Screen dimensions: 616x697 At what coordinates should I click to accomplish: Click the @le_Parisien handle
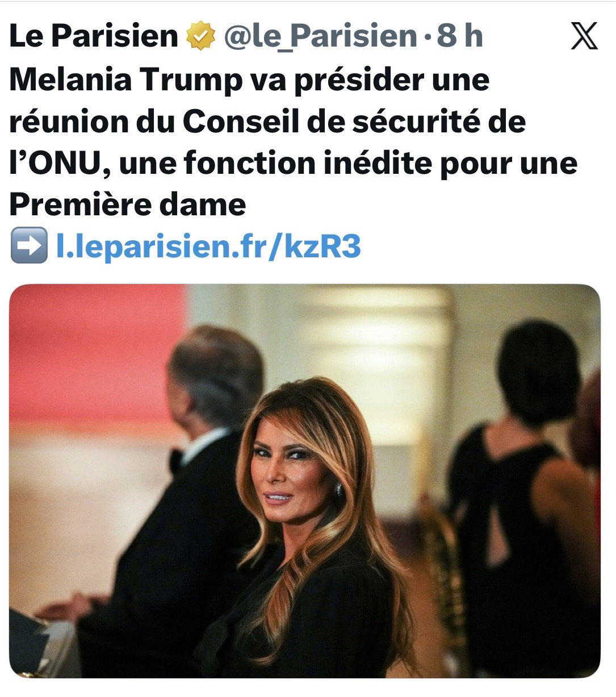coord(320,37)
